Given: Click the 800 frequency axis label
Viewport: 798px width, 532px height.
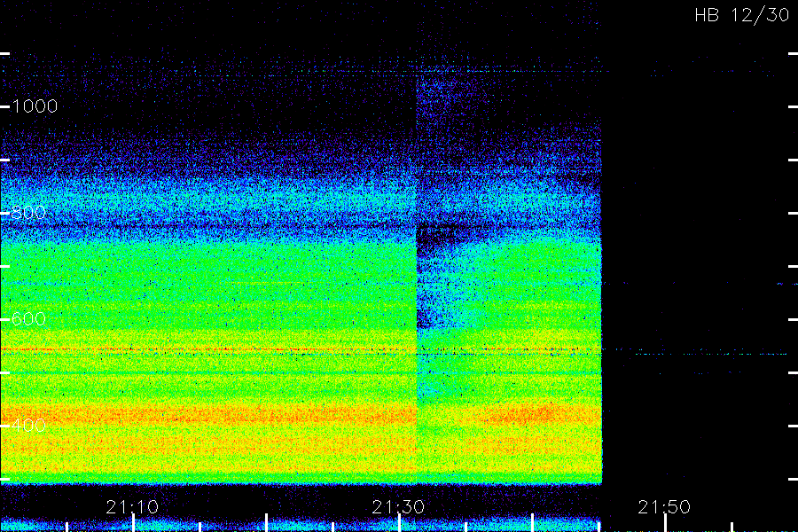Looking at the screenshot, I should point(28,213).
